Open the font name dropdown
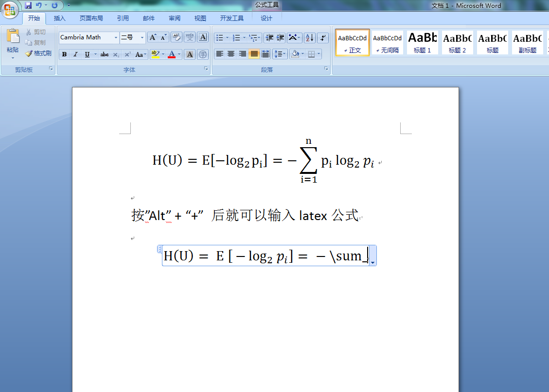The width and height of the screenshot is (549, 392). (116, 37)
